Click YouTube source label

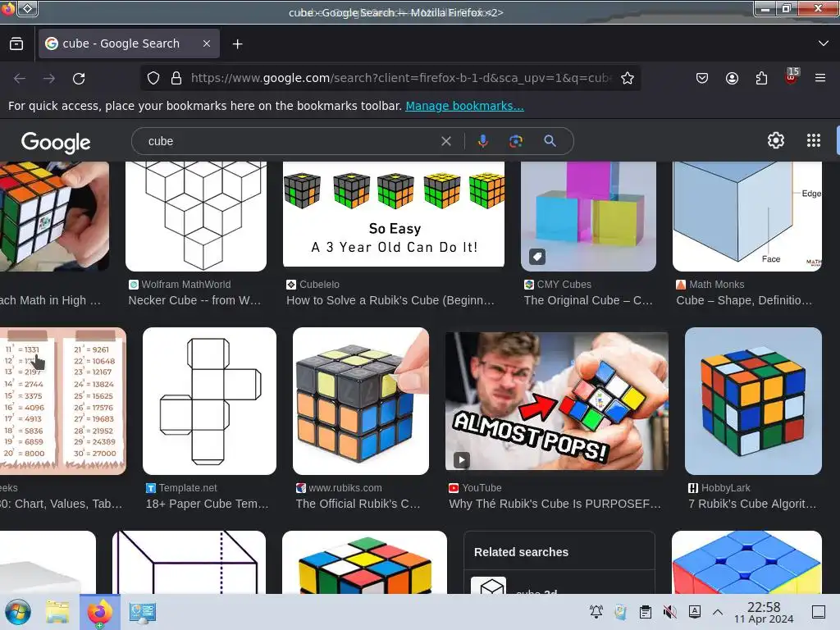click(482, 488)
